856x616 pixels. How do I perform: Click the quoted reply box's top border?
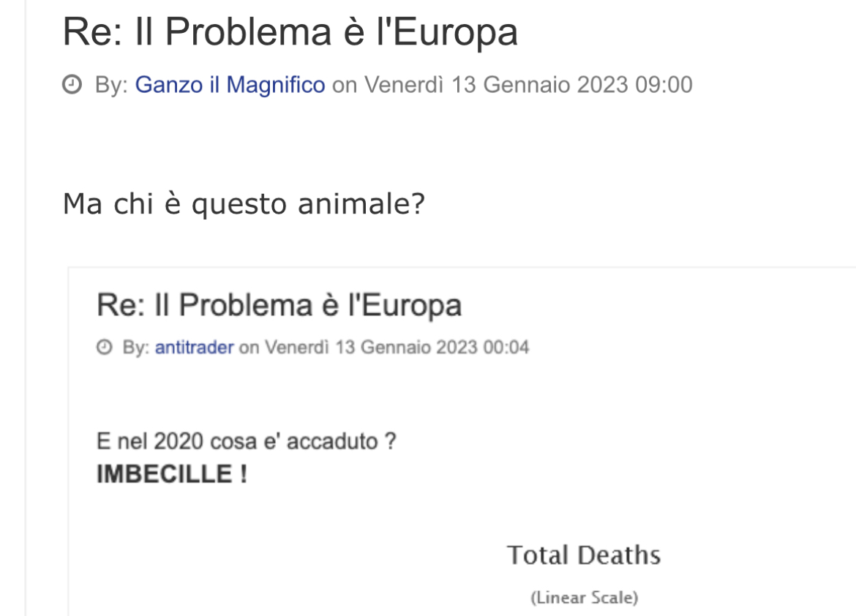[462, 268]
